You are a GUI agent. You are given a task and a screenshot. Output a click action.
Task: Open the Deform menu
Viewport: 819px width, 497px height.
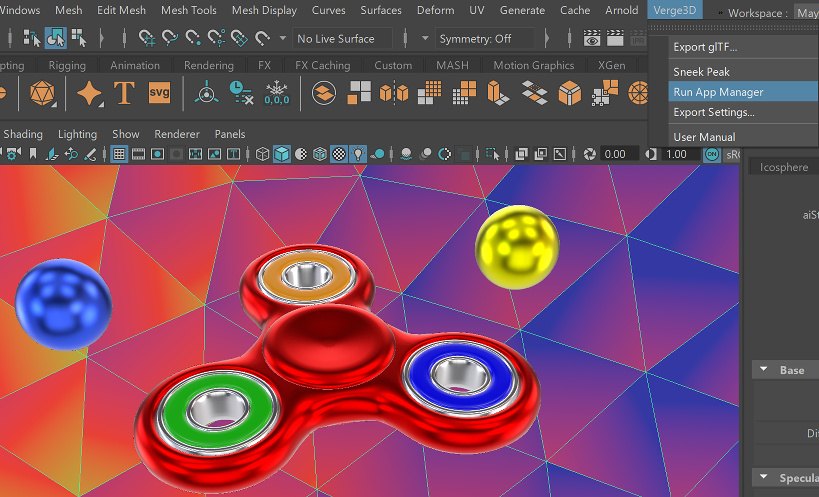click(436, 10)
